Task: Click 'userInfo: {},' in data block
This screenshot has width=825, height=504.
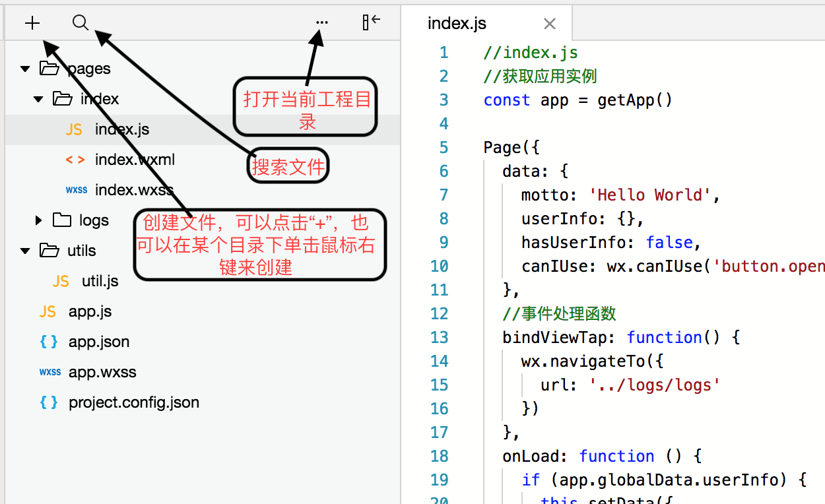Action: pos(583,218)
